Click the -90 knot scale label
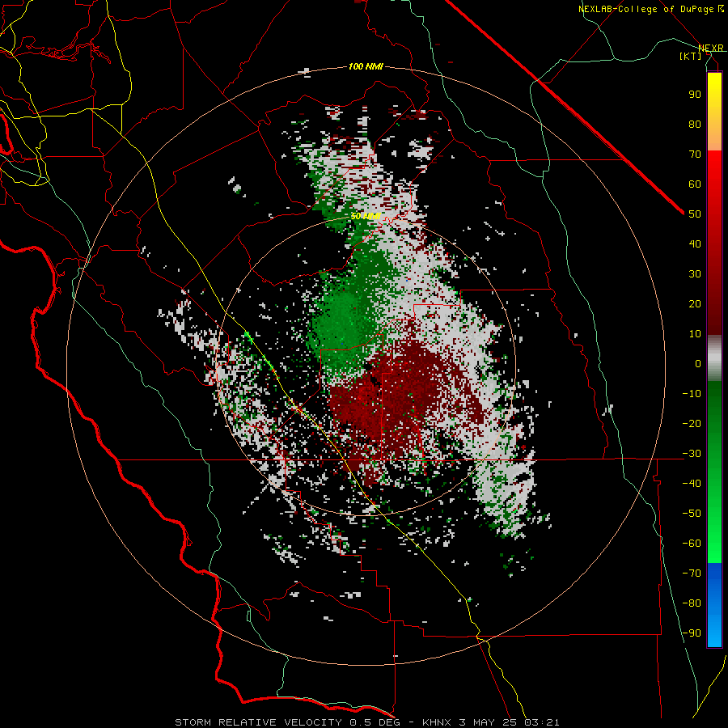 692,633
